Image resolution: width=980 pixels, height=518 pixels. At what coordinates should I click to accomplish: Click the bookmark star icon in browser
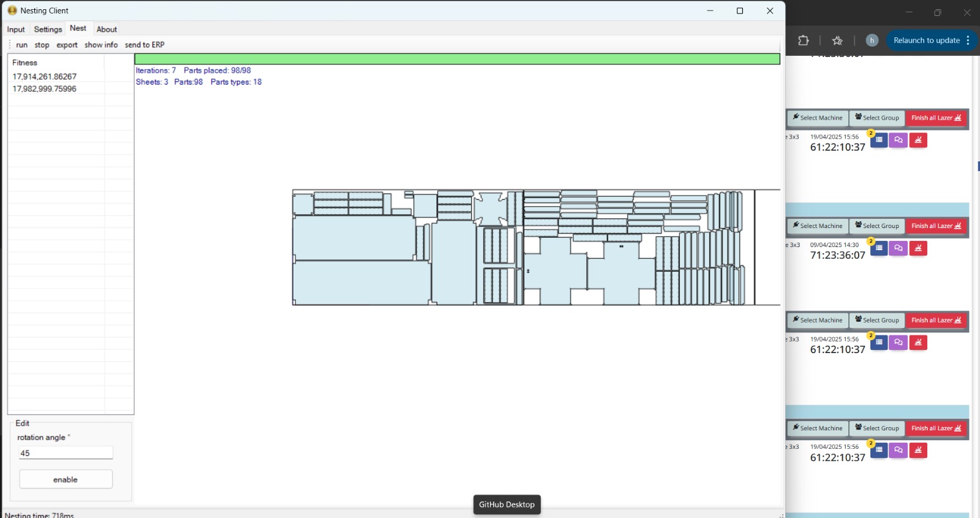[837, 40]
